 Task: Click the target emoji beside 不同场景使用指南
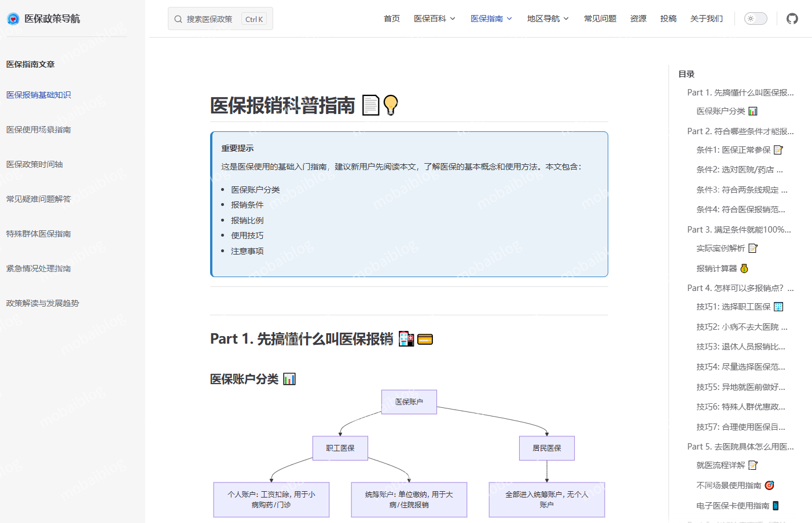pyautogui.click(x=769, y=485)
